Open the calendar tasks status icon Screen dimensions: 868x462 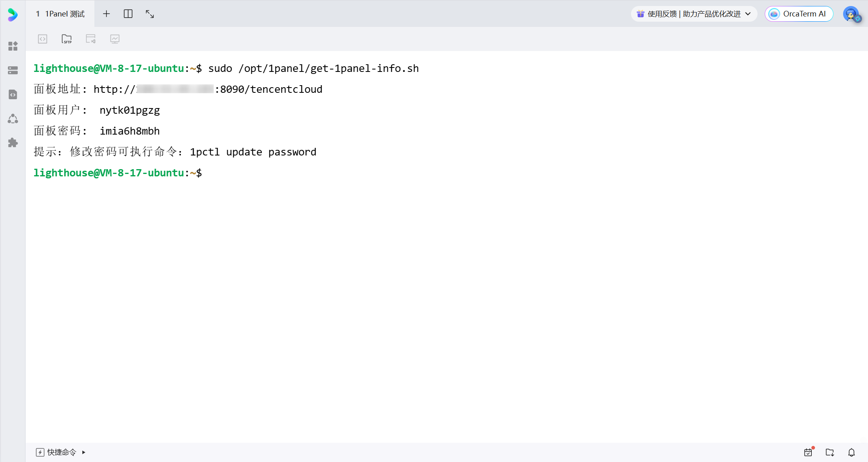pos(809,452)
